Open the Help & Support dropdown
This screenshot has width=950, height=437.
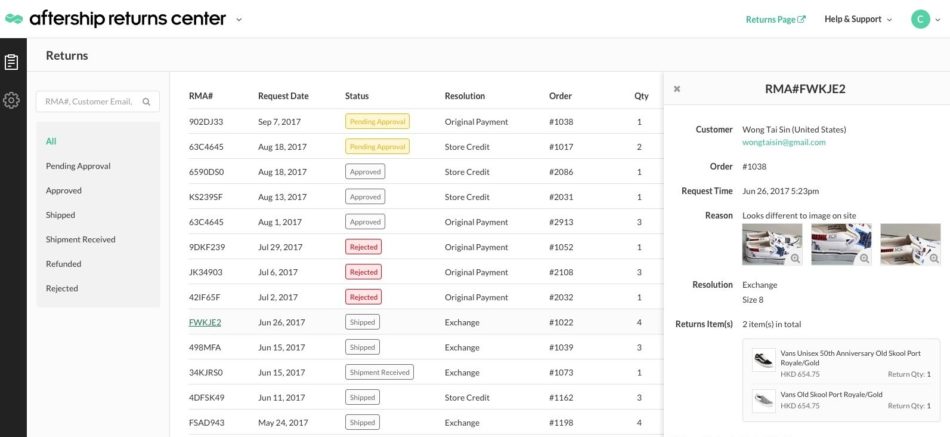[x=857, y=19]
